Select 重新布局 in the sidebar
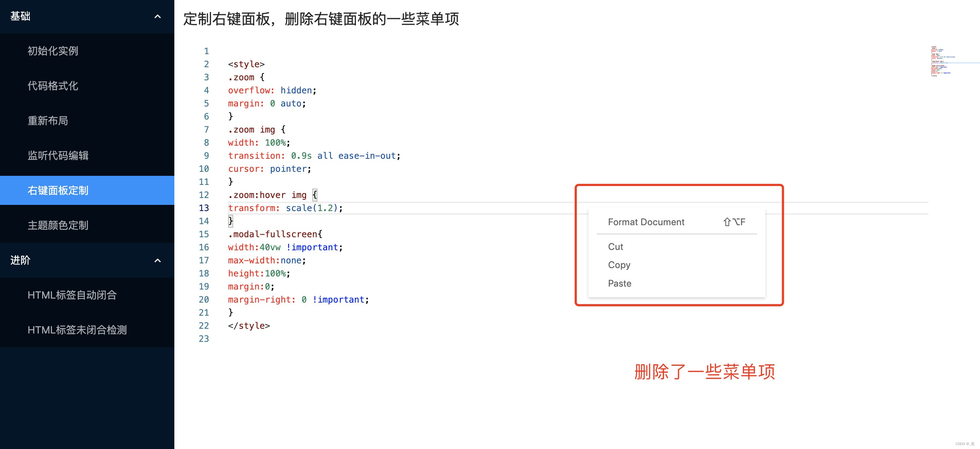This screenshot has height=449, width=980. pyautogui.click(x=48, y=121)
